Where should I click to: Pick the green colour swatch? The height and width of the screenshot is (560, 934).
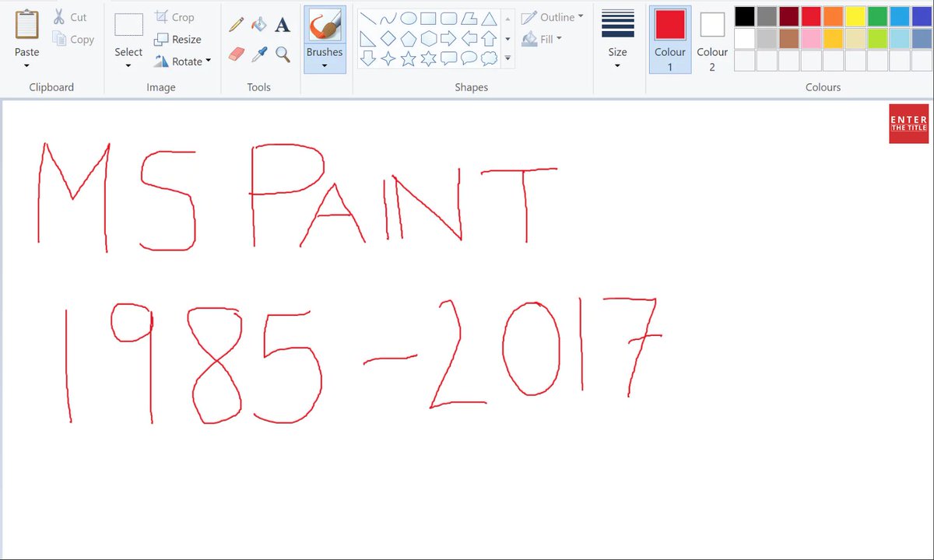[x=878, y=16]
